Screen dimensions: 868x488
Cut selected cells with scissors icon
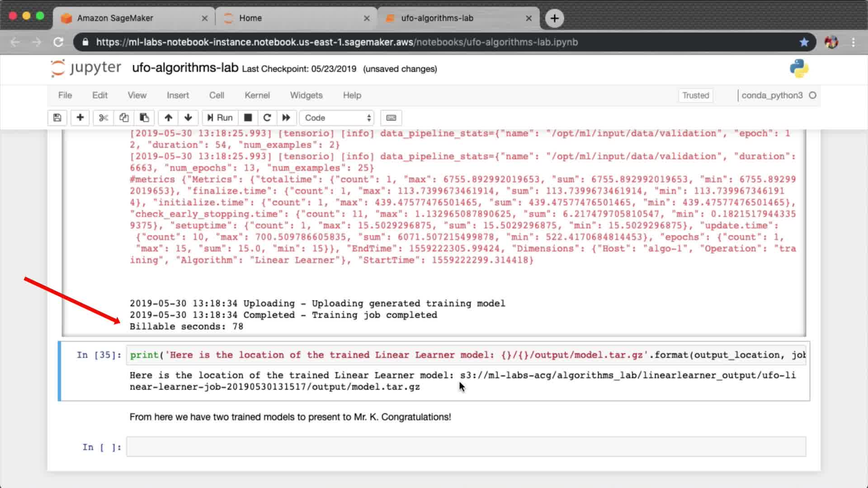pyautogui.click(x=104, y=118)
